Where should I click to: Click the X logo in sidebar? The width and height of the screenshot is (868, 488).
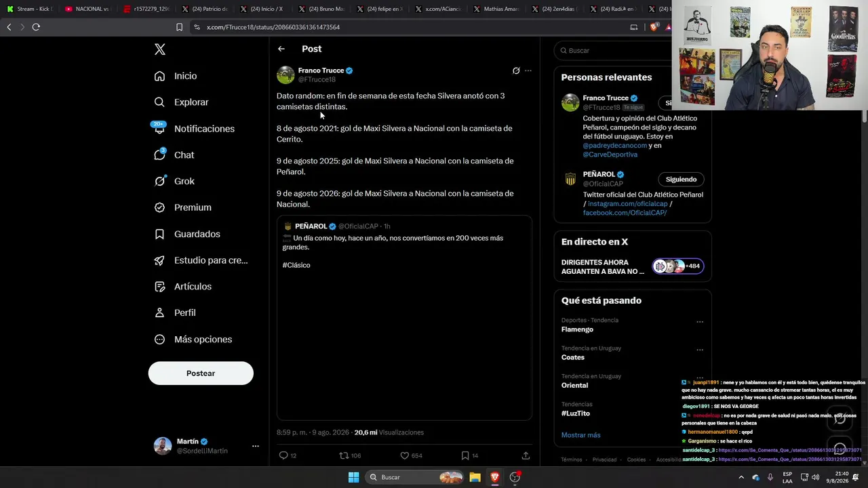coord(160,49)
